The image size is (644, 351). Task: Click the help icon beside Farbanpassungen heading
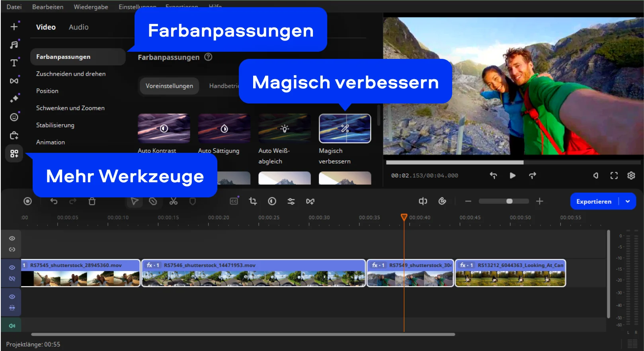coord(208,57)
